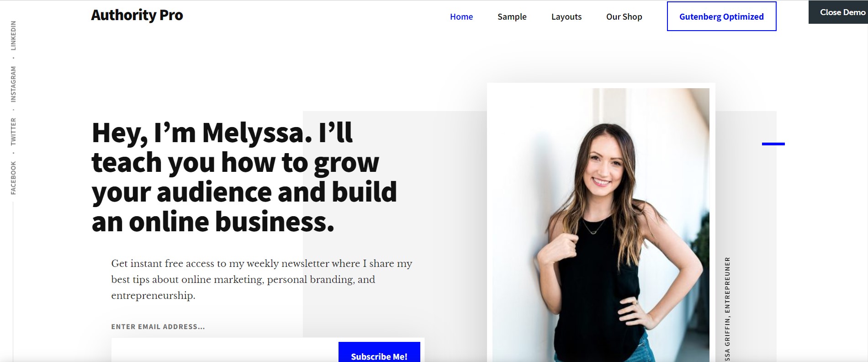Click the Enter Email Address label
The image size is (868, 362).
(x=158, y=327)
